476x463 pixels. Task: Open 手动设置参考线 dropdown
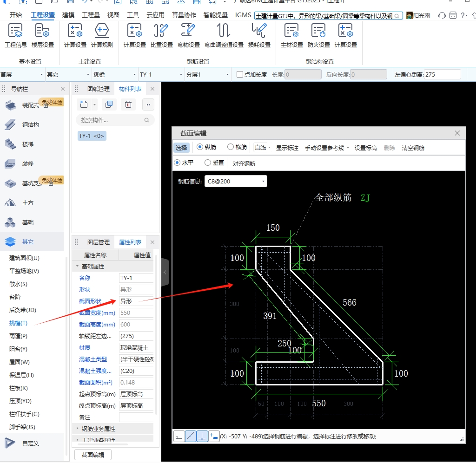[327, 148]
